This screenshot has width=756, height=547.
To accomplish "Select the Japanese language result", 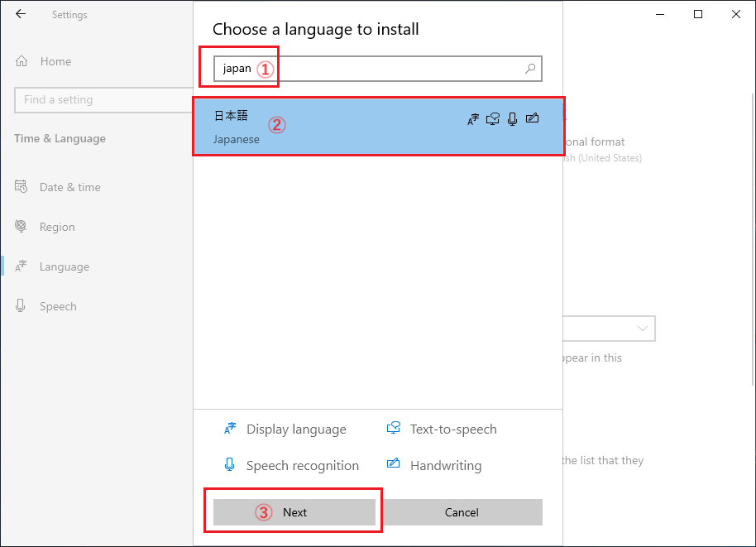I will pos(378,127).
